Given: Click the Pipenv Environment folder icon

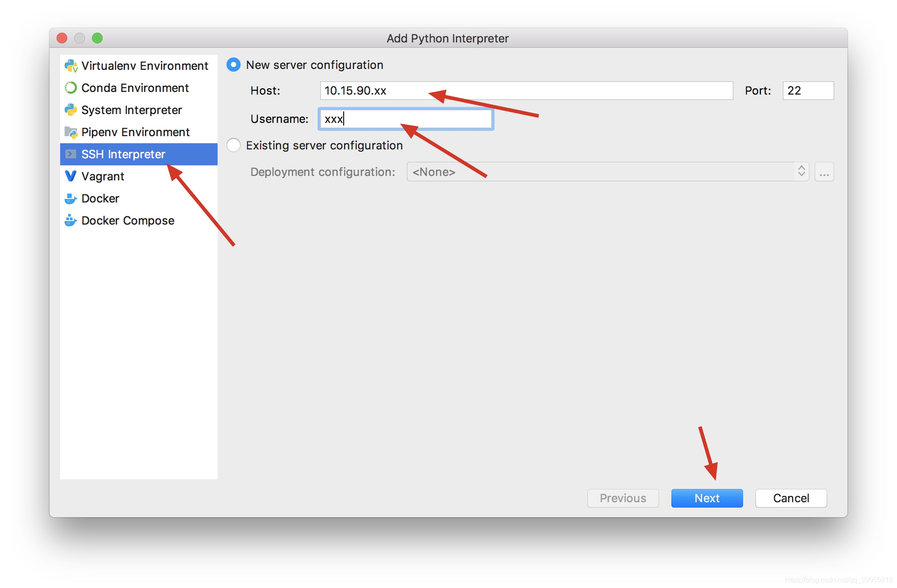Looking at the screenshot, I should [x=71, y=132].
